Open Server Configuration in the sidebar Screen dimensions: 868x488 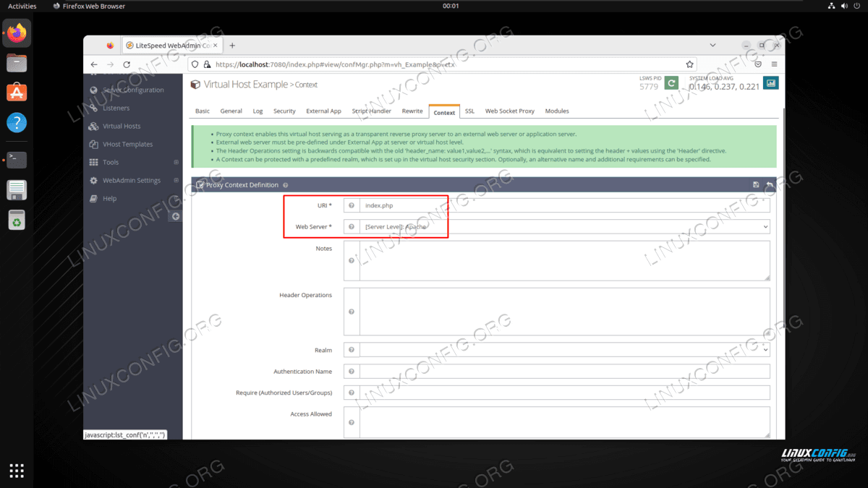point(133,90)
